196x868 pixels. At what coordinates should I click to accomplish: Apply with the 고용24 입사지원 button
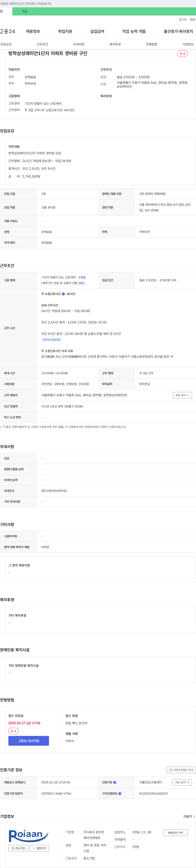coord(29,741)
